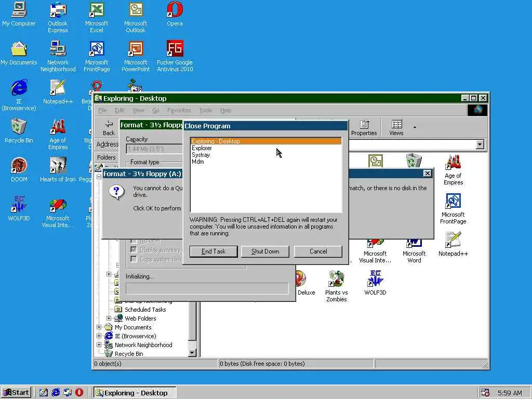
Task: Click Properties toolbar button in Explorer
Action: click(364, 128)
